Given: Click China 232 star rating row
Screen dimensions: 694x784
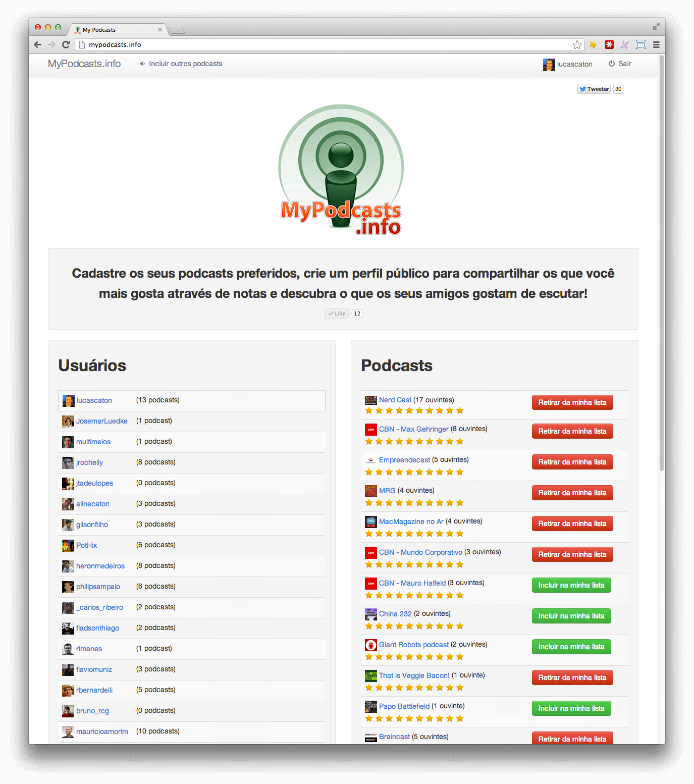Looking at the screenshot, I should pos(414,626).
